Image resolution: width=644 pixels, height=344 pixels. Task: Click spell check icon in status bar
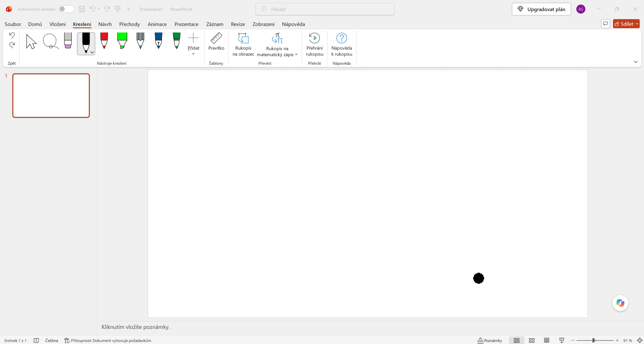[36, 340]
